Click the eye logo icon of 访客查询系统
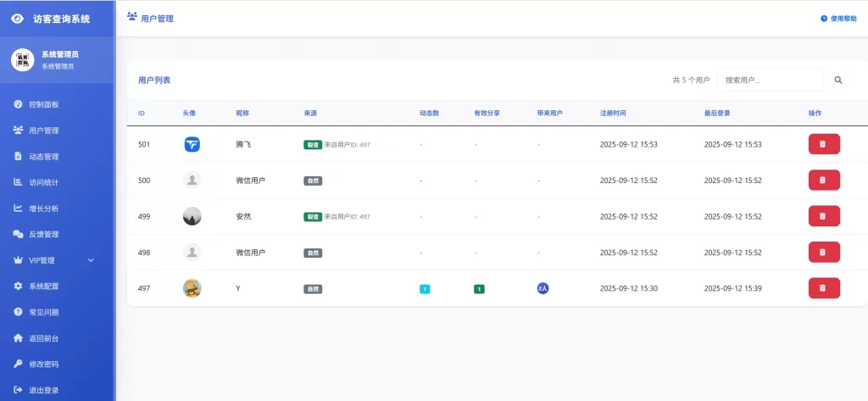Viewport: 868px width, 401px height. pyautogui.click(x=18, y=19)
